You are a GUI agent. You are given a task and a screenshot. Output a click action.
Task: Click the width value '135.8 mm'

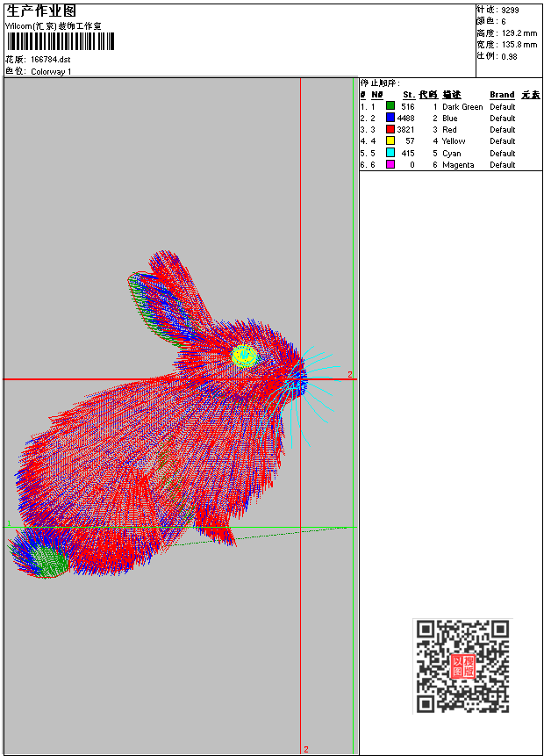coord(519,45)
